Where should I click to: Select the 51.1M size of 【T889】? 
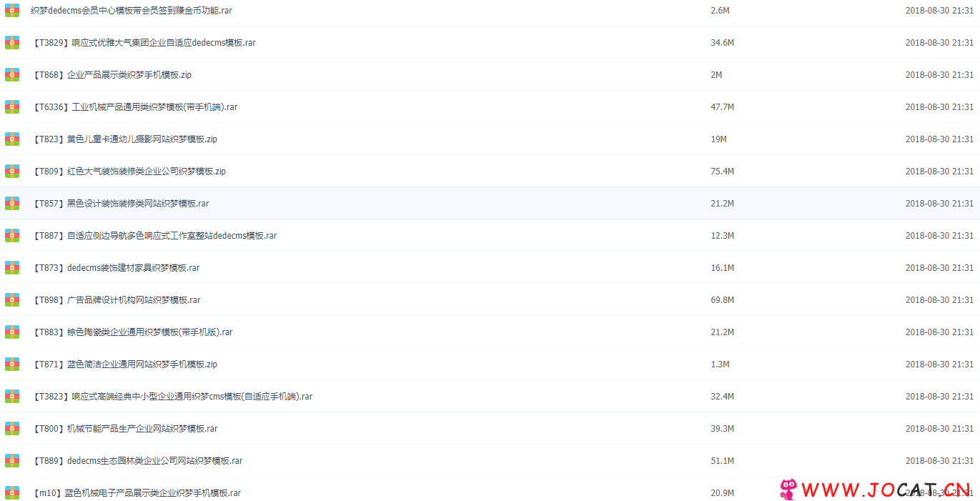723,461
